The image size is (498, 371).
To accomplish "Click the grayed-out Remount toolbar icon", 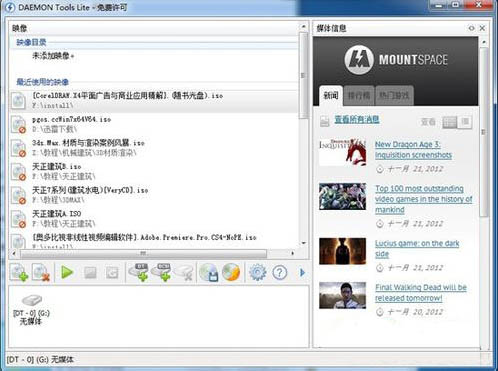I will click(x=112, y=273).
